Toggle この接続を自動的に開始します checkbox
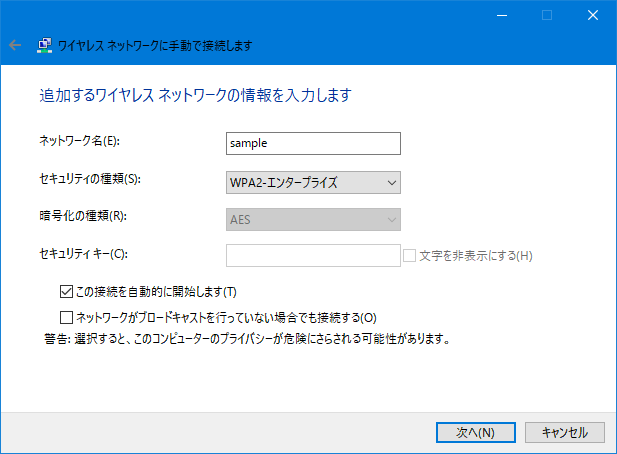Image resolution: width=617 pixels, height=454 pixels. click(x=66, y=292)
